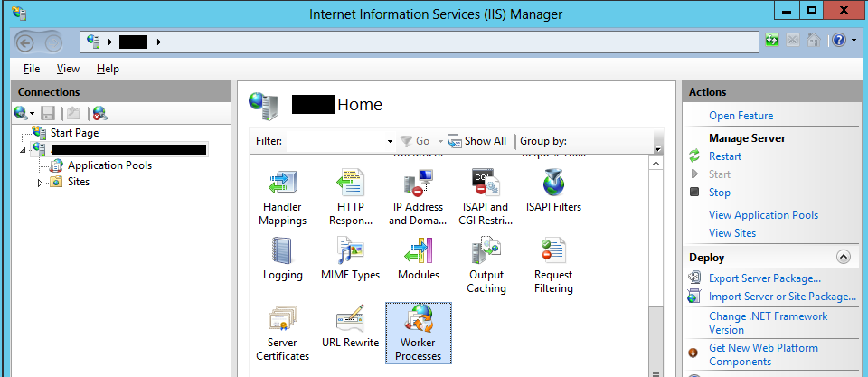Collapse the Deploy section in Actions
This screenshot has height=377, width=868.
844,257
